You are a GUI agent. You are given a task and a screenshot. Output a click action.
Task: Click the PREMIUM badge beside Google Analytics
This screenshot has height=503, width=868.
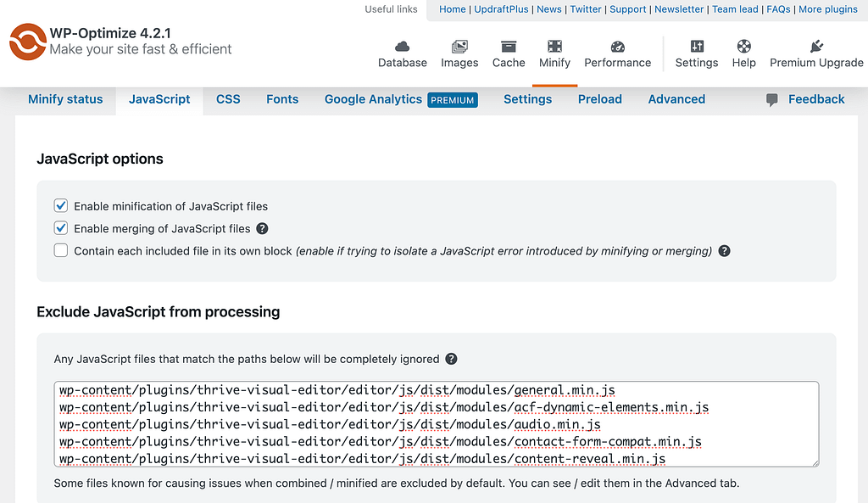click(x=453, y=100)
